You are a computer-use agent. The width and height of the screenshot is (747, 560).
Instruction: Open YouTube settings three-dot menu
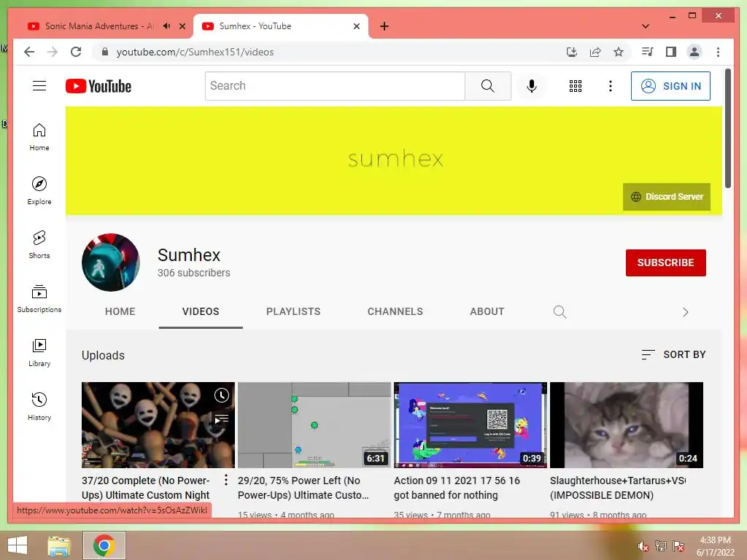[x=611, y=86]
